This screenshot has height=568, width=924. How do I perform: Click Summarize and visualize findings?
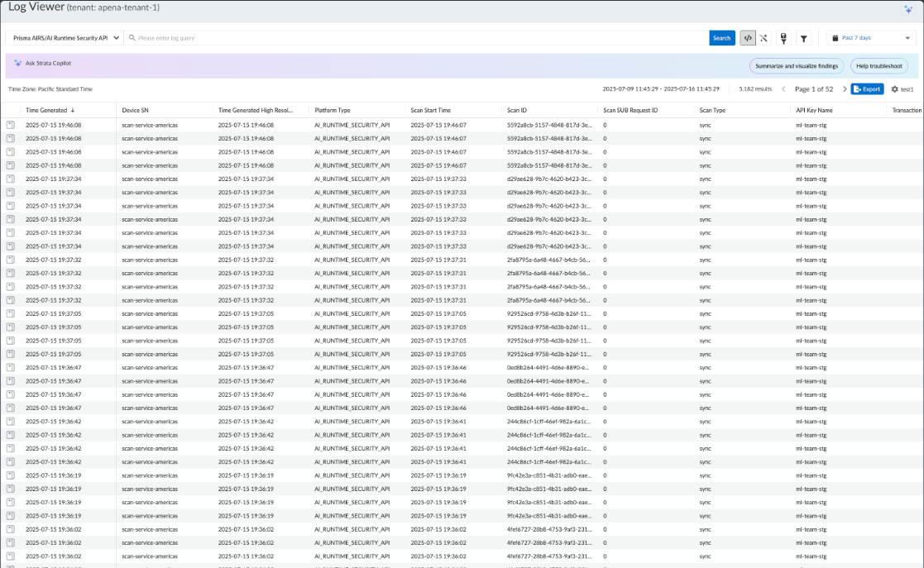[795, 66]
